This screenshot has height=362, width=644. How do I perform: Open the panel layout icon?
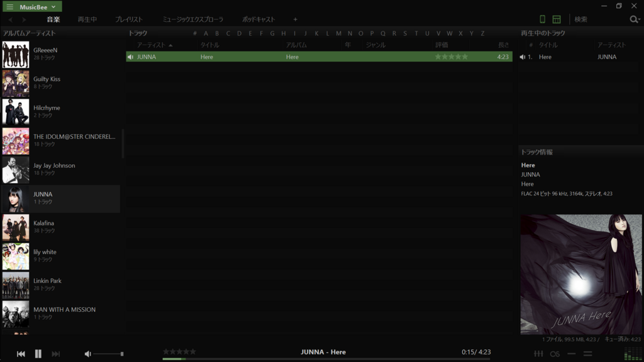(x=557, y=19)
